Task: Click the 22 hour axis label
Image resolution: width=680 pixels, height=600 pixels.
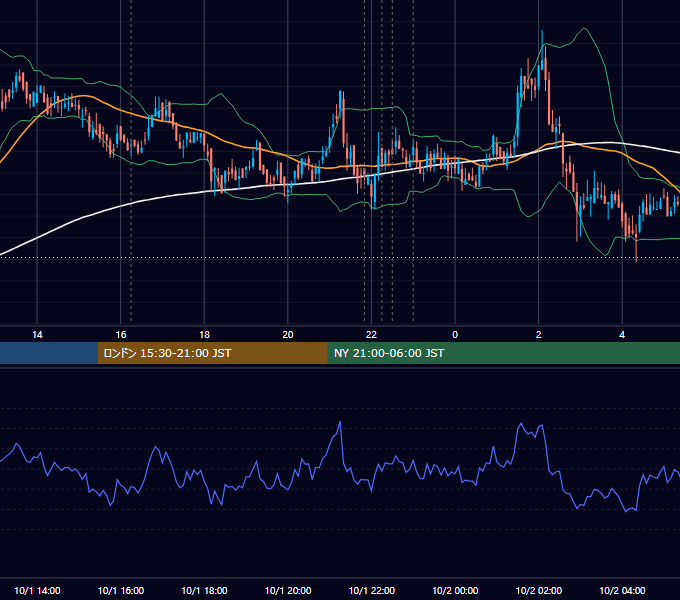Action: click(x=371, y=335)
